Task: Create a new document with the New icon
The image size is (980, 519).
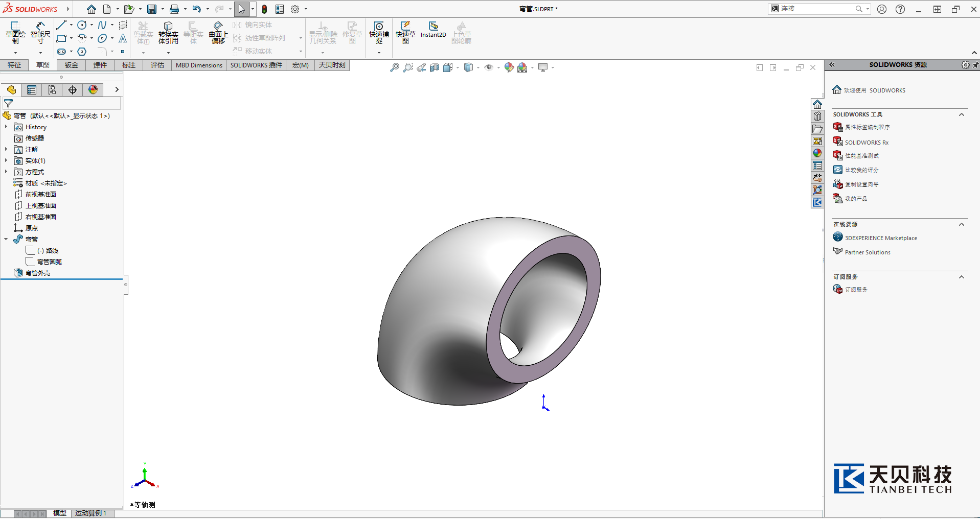Action: click(107, 9)
